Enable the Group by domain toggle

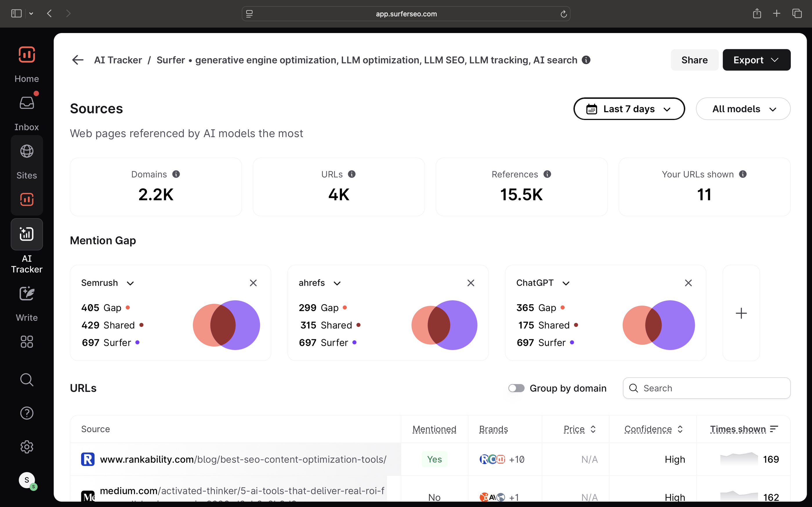click(516, 388)
